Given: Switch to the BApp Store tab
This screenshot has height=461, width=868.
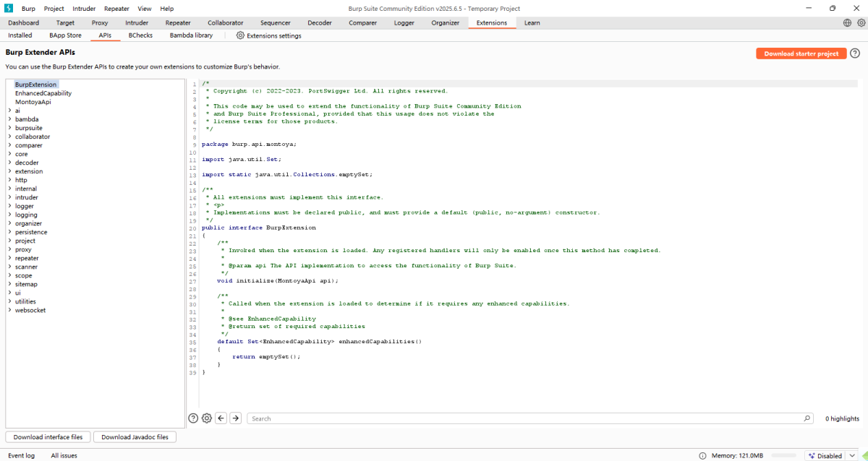Looking at the screenshot, I should click(x=65, y=35).
